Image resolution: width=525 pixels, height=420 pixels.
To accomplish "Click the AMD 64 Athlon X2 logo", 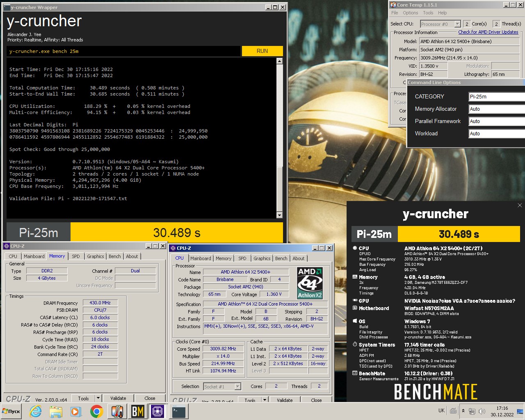I will pyautogui.click(x=310, y=283).
